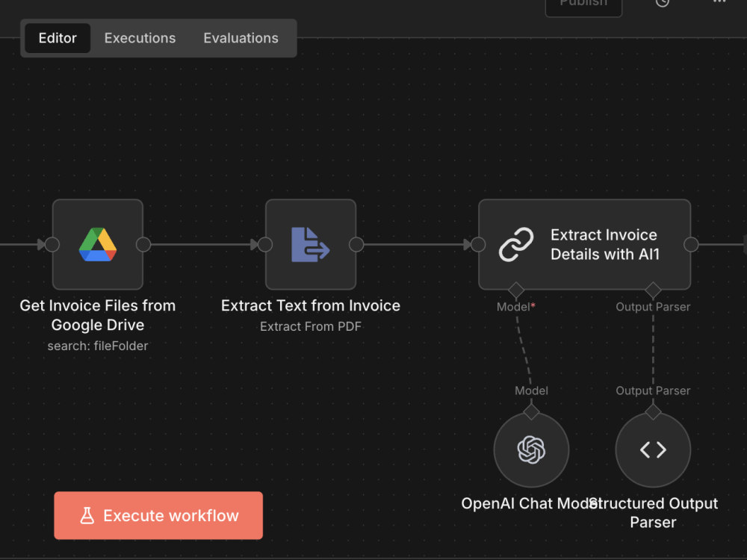Viewport: 747px width, 560px height.
Task: Select the chain link icon in AI node
Action: tap(516, 245)
